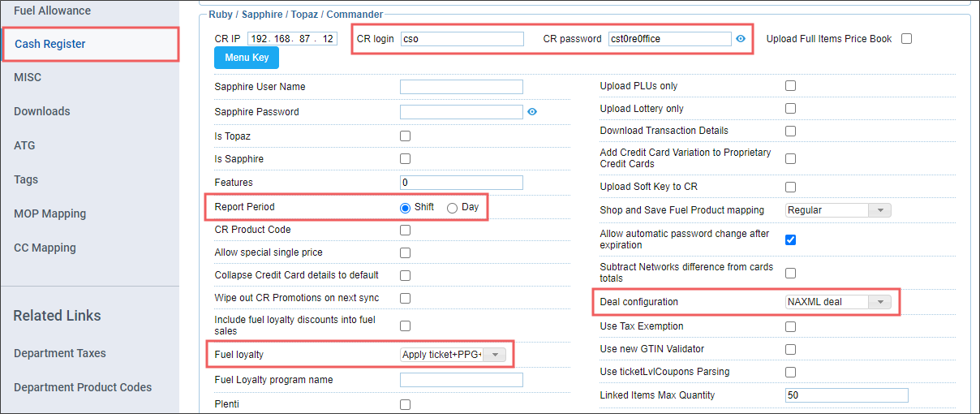This screenshot has width=980, height=414.
Task: Focus the Sapphire User Name field
Action: pyautogui.click(x=461, y=87)
